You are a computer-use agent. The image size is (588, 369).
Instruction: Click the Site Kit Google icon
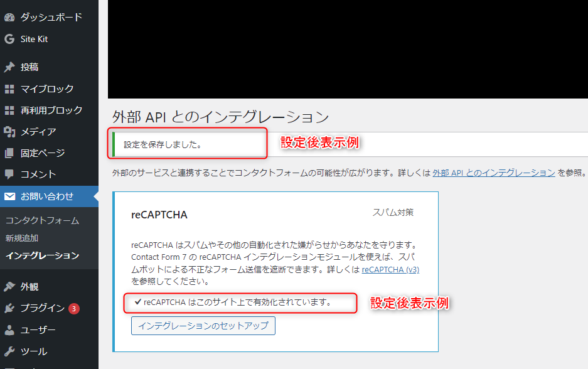click(x=9, y=39)
